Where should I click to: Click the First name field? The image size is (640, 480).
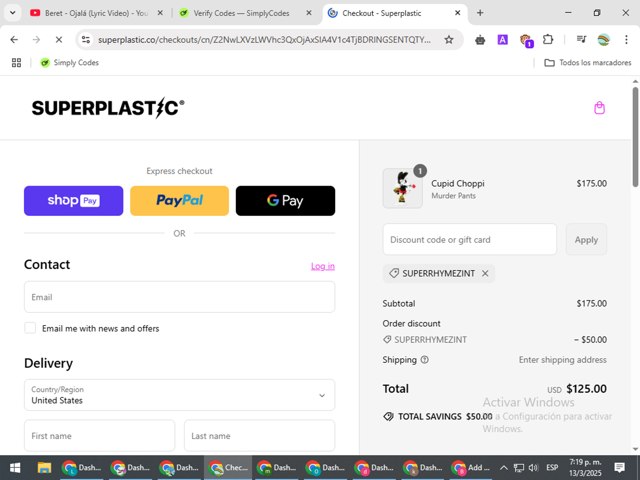click(x=100, y=436)
